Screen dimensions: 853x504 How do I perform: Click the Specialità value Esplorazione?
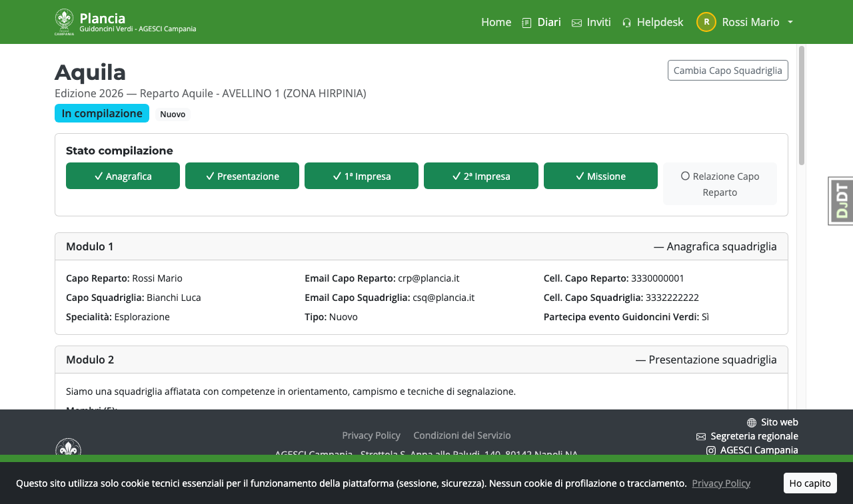pyautogui.click(x=142, y=317)
